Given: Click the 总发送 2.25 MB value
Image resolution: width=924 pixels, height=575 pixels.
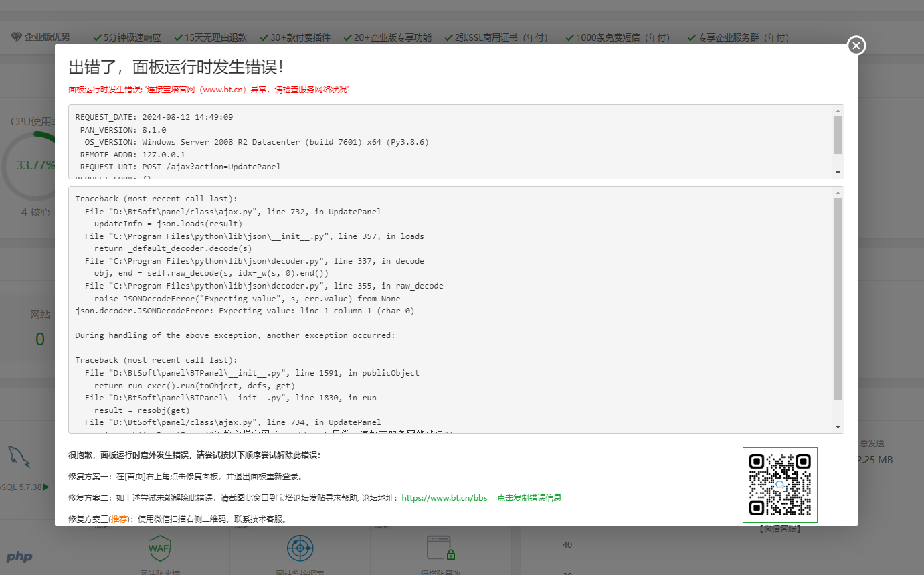Looking at the screenshot, I should [875, 460].
